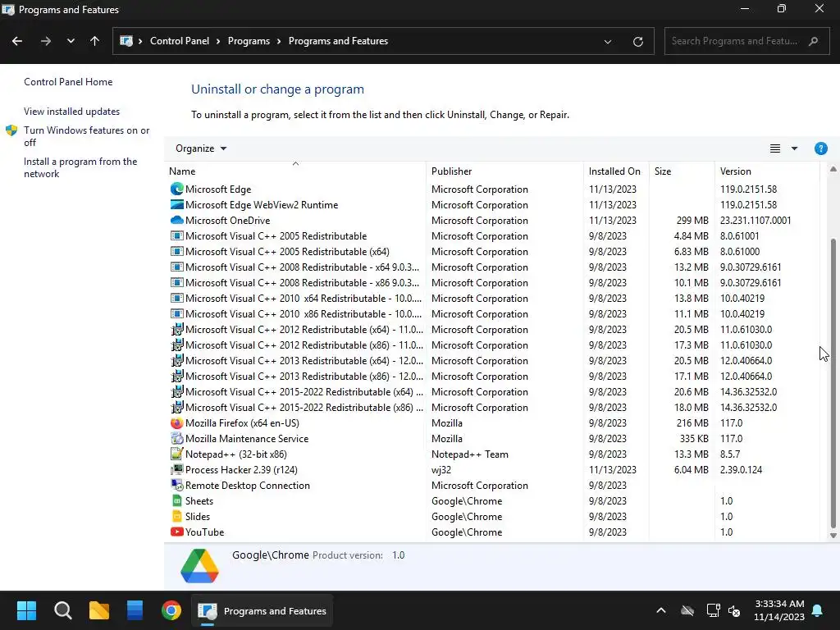Sort by Installed On column header
Viewport: 840px width, 630px height.
(x=615, y=171)
